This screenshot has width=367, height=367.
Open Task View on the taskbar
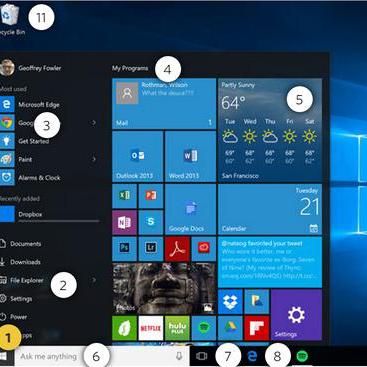pyautogui.click(x=202, y=356)
